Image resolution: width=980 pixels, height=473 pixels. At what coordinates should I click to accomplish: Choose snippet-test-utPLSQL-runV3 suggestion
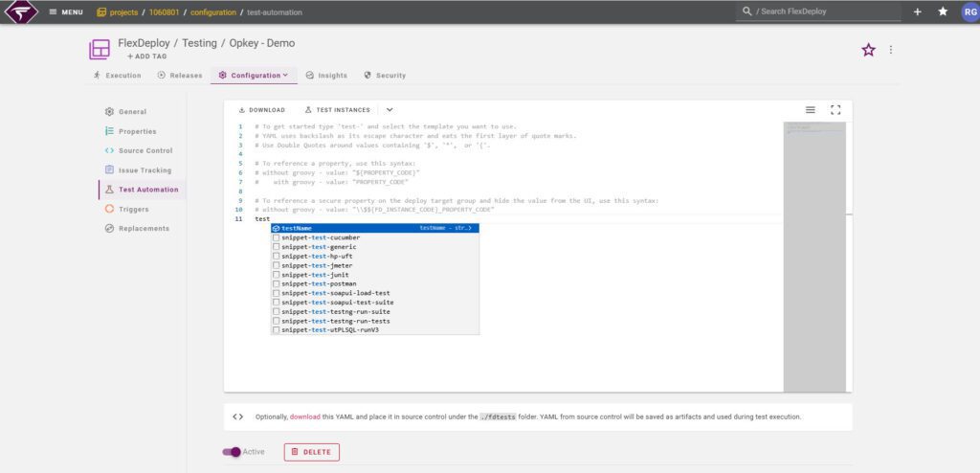pos(375,329)
